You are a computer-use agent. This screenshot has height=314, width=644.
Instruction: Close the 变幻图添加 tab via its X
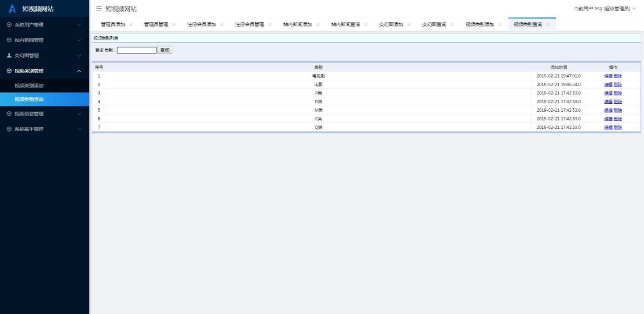409,25
